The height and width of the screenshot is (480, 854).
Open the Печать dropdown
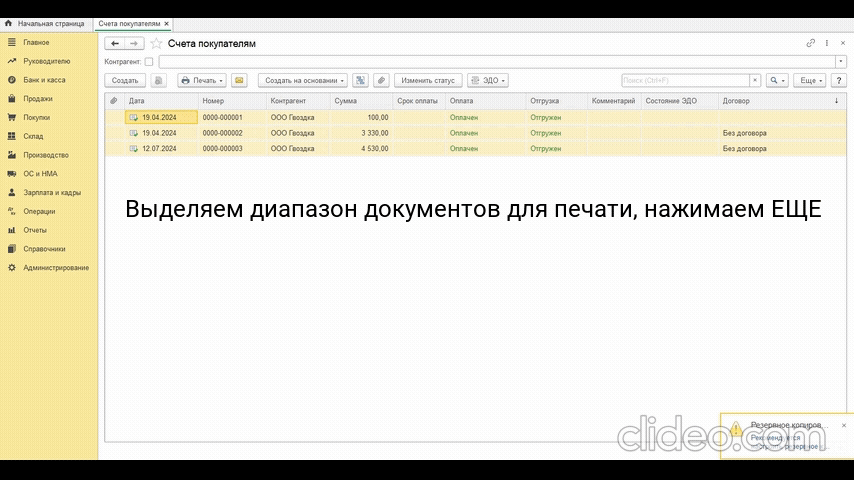(202, 80)
